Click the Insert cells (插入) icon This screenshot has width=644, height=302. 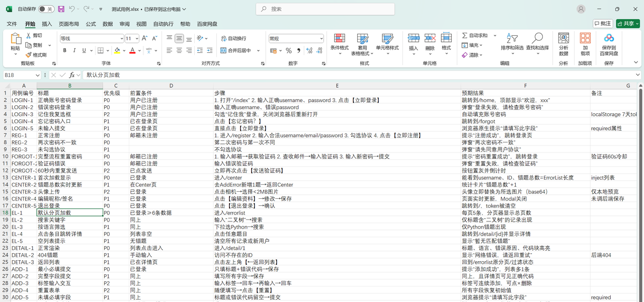pos(414,38)
